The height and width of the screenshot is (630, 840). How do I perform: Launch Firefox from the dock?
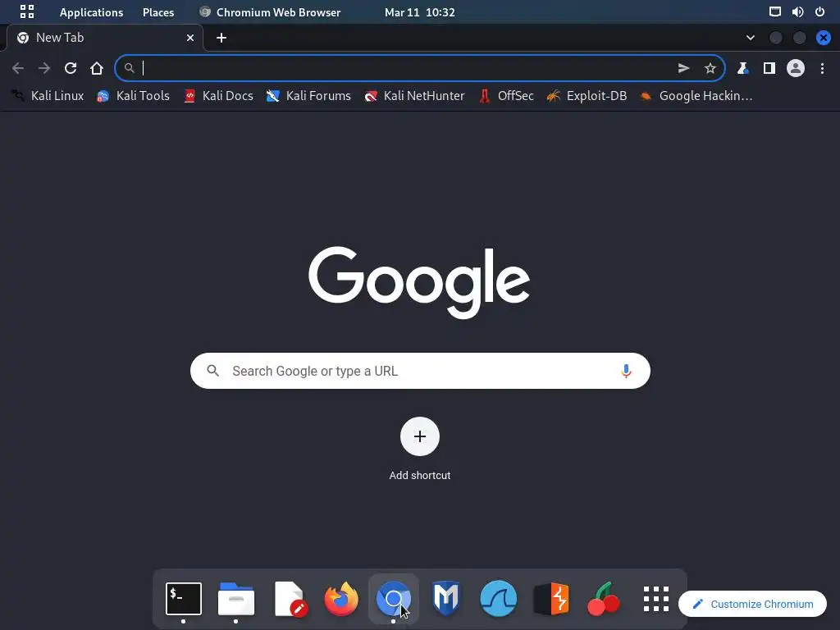tap(341, 598)
